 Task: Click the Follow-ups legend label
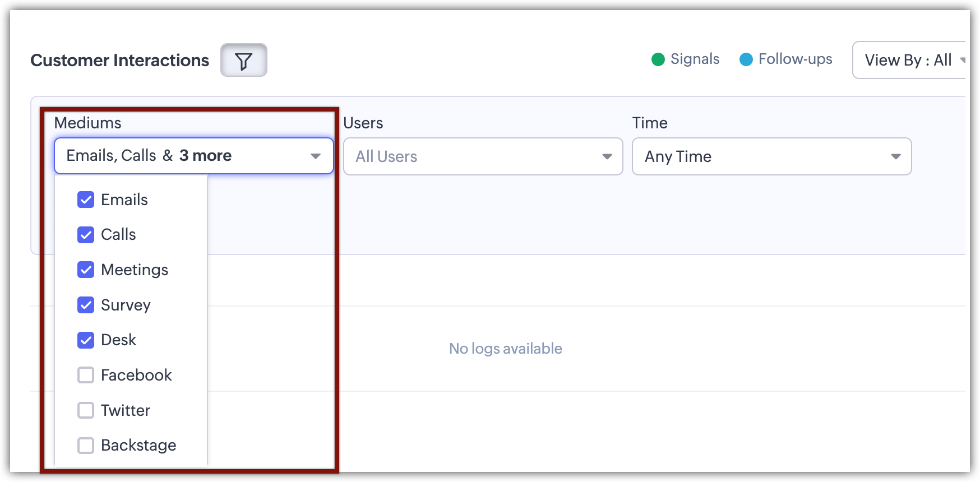pos(795,59)
